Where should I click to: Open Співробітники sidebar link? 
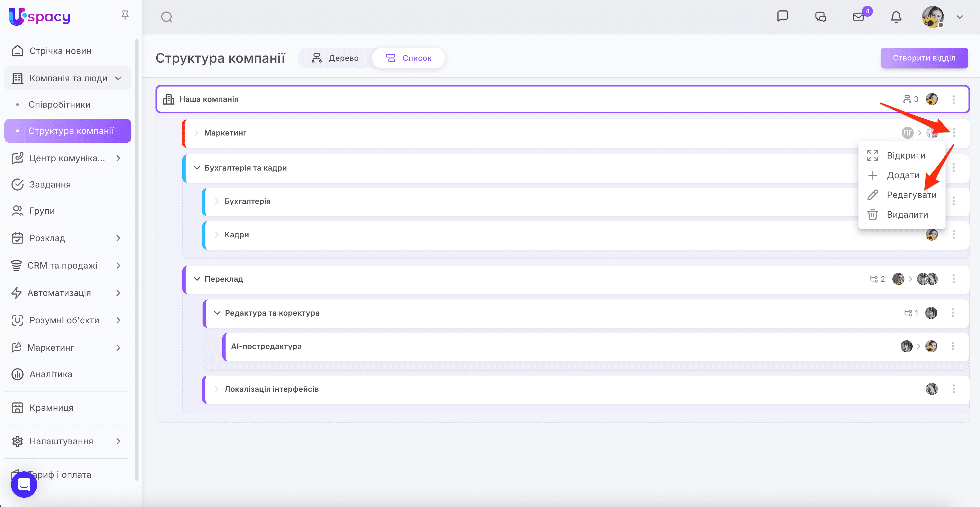[x=59, y=105]
